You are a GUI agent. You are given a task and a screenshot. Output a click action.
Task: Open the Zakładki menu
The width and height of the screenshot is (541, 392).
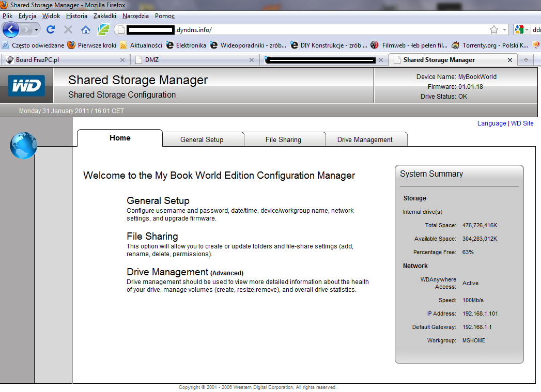(104, 16)
